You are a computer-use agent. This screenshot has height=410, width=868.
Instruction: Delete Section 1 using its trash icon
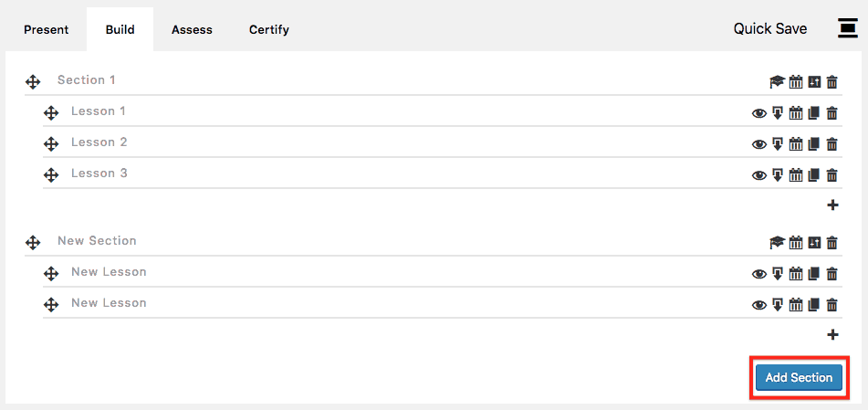tap(831, 82)
